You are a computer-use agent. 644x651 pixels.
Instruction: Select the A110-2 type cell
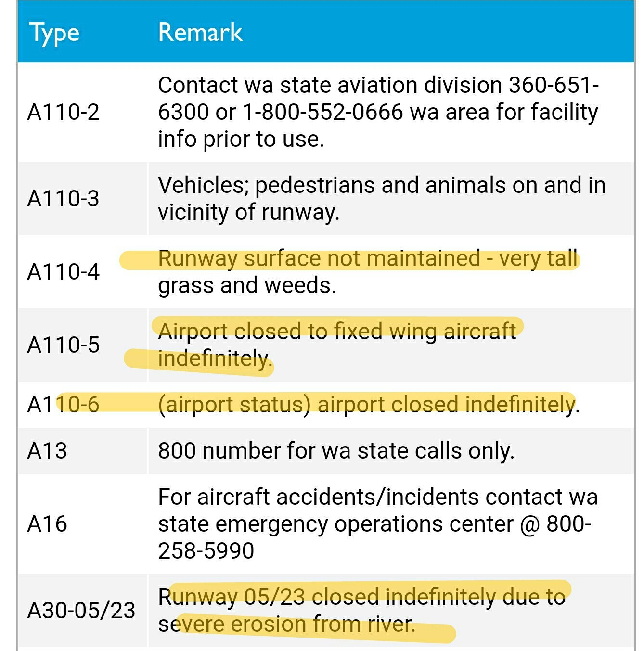click(64, 112)
